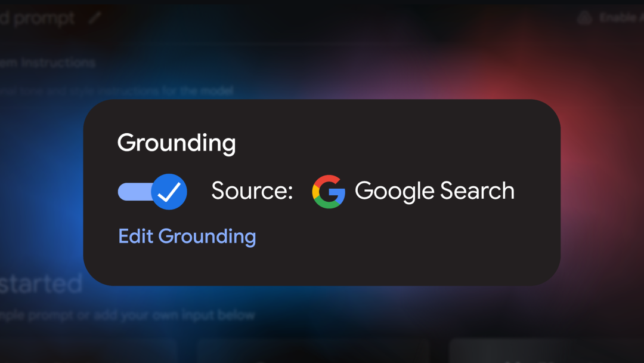Click the blurred prompt title text

tap(38, 19)
